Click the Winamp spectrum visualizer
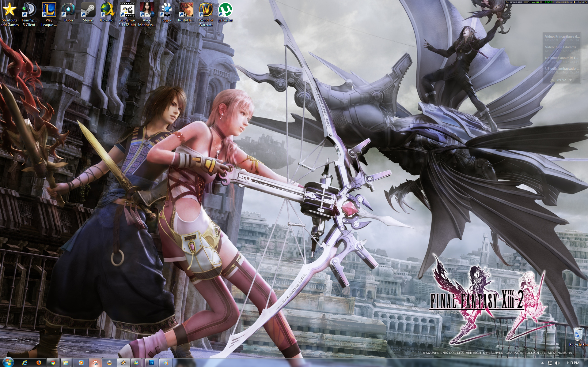 (534, 2)
